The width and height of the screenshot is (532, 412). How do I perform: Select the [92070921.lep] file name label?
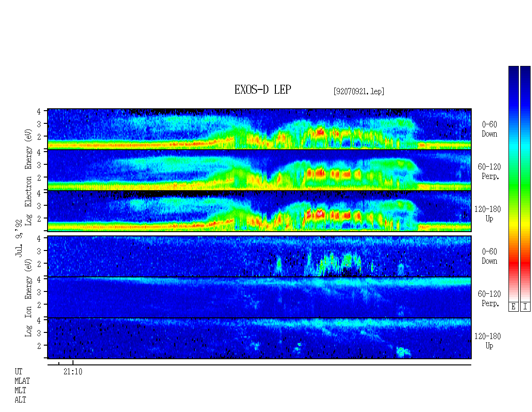click(359, 91)
